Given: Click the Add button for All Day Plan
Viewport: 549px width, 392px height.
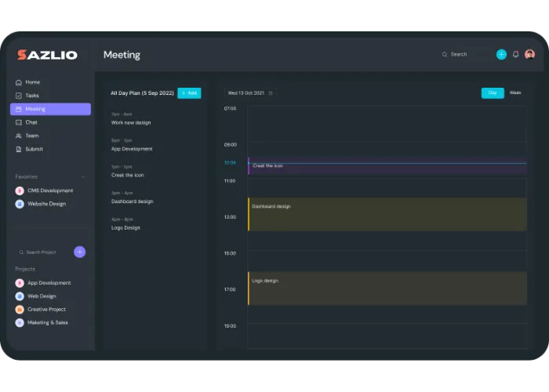Looking at the screenshot, I should point(189,93).
